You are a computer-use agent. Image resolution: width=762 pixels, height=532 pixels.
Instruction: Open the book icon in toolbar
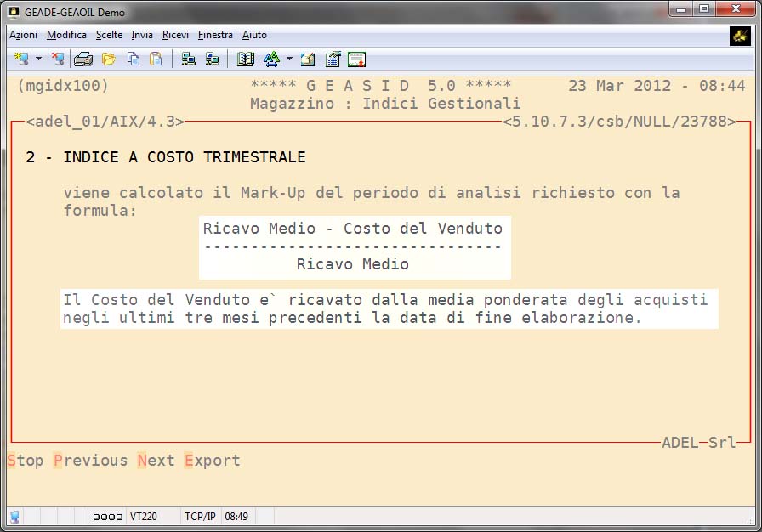246,59
